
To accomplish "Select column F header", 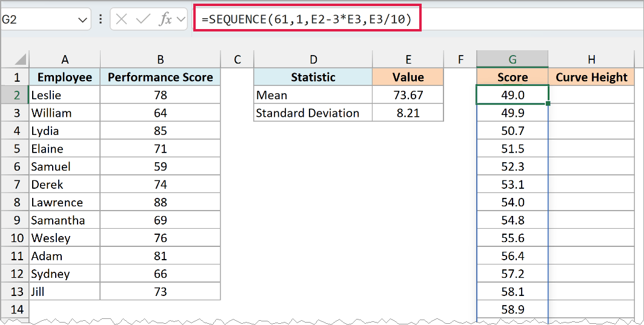I will pyautogui.click(x=460, y=59).
